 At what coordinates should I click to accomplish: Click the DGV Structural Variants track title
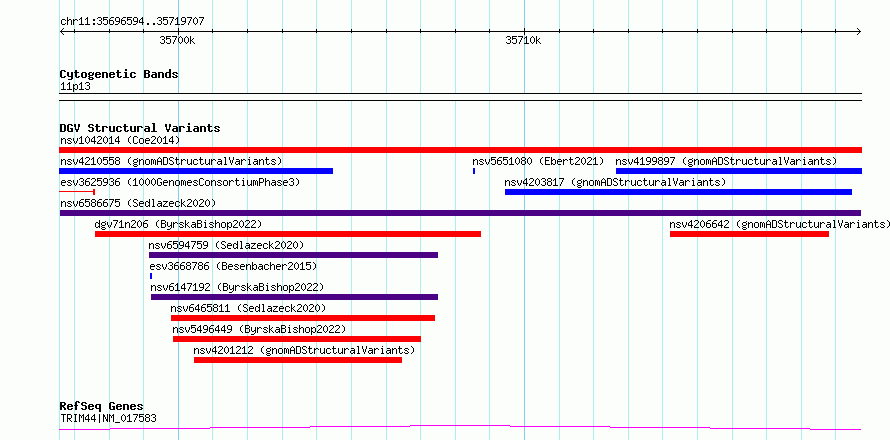tap(140, 128)
